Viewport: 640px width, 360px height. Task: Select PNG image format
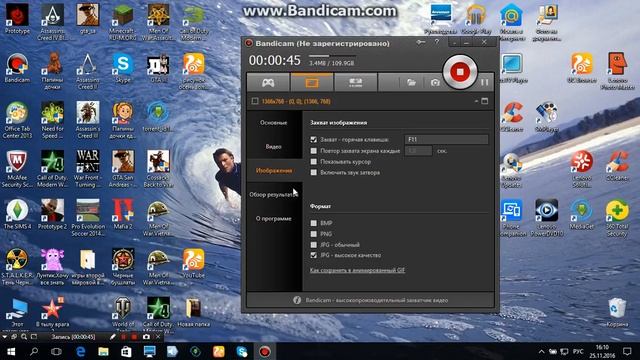point(313,234)
